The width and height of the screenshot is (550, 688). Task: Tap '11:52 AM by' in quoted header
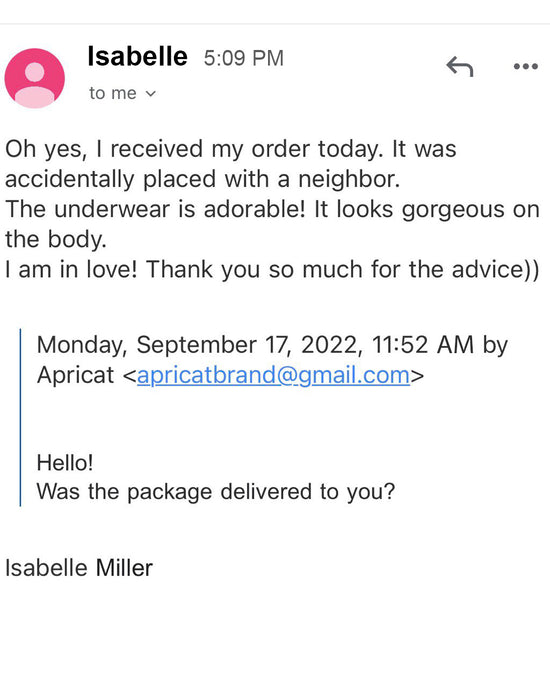pyautogui.click(x=440, y=345)
